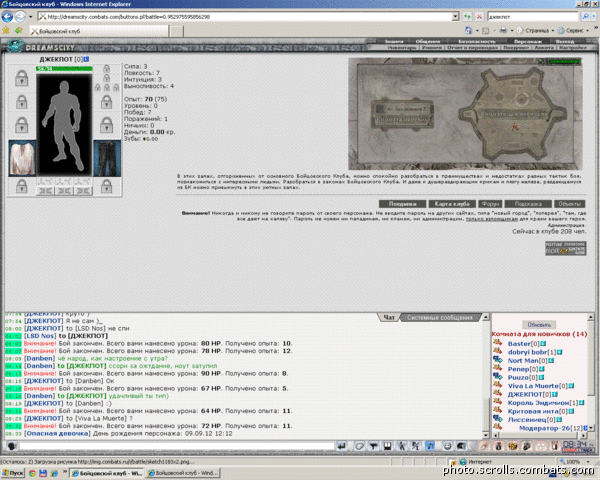Click the Форум button
This screenshot has width=600, height=480.
490,204
